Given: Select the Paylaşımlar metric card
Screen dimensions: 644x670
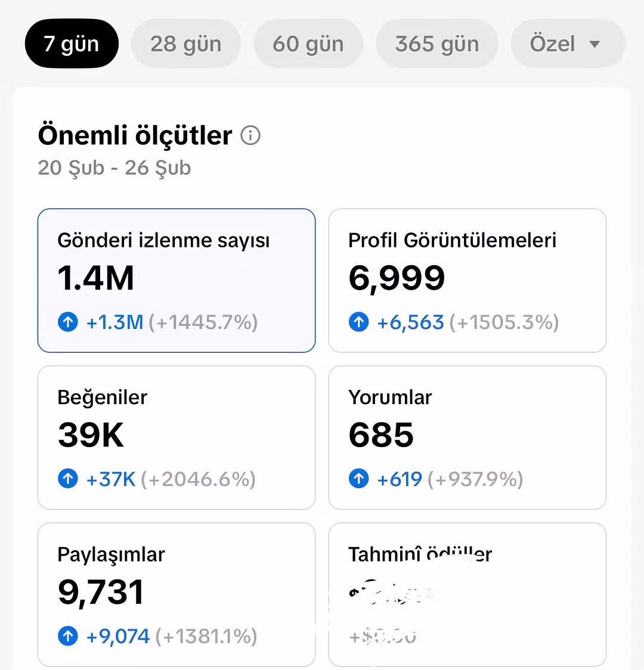Looking at the screenshot, I should [177, 594].
